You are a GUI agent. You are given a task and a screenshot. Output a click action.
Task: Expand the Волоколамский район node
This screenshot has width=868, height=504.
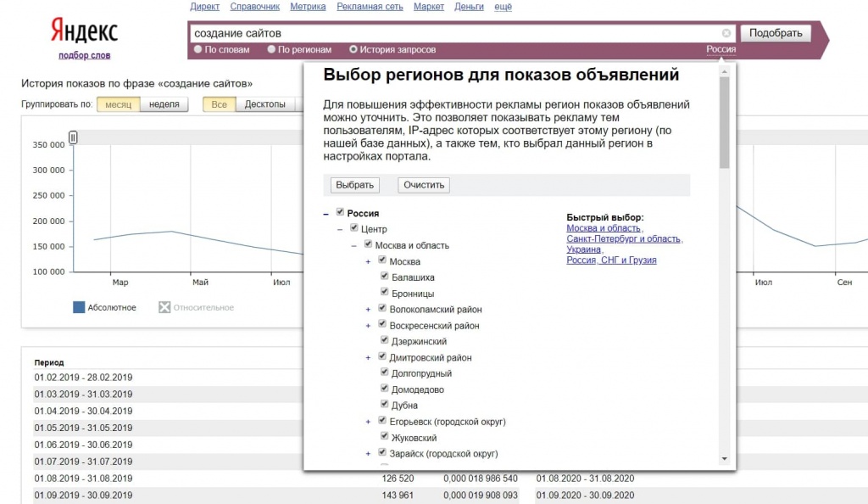(368, 310)
